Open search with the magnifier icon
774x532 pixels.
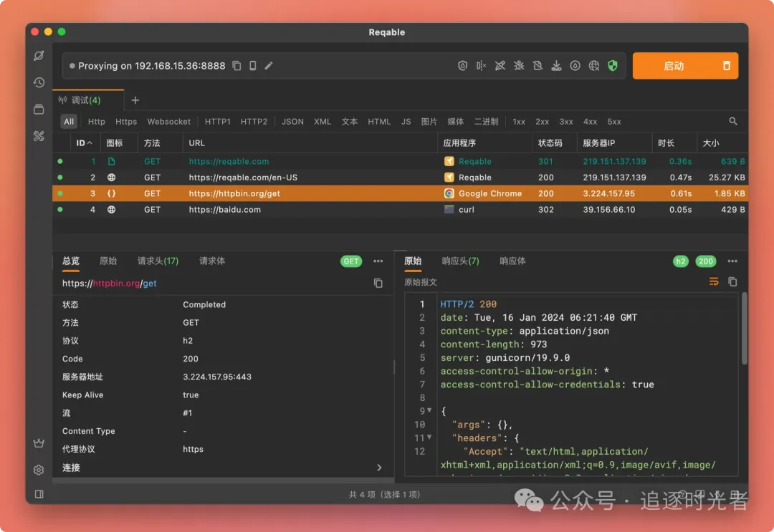point(733,122)
